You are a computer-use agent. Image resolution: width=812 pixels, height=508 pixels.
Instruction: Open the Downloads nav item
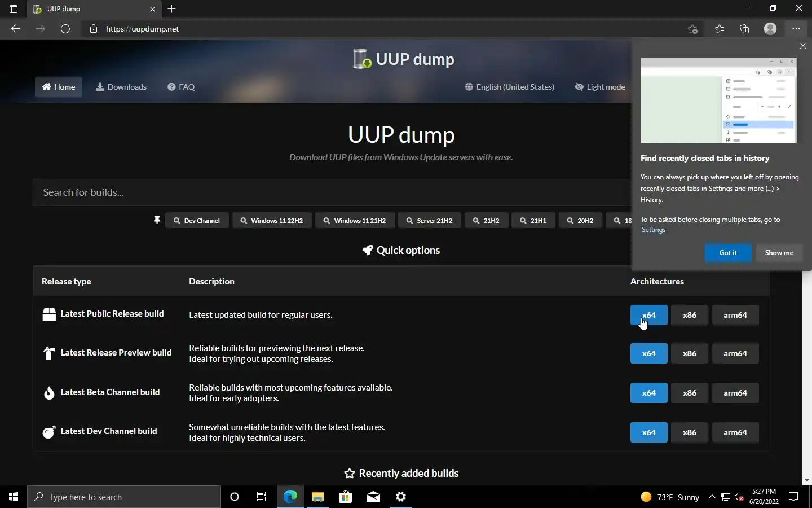[121, 87]
